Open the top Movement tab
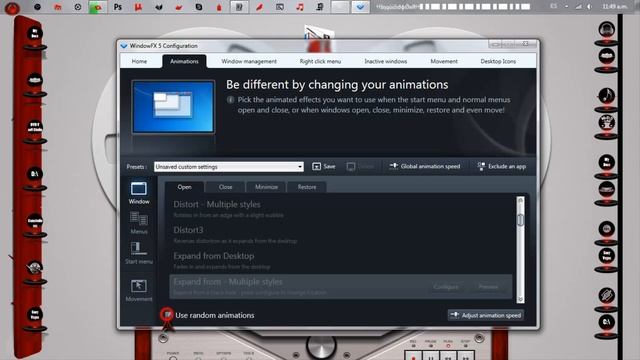The image size is (640, 360). 444,61
